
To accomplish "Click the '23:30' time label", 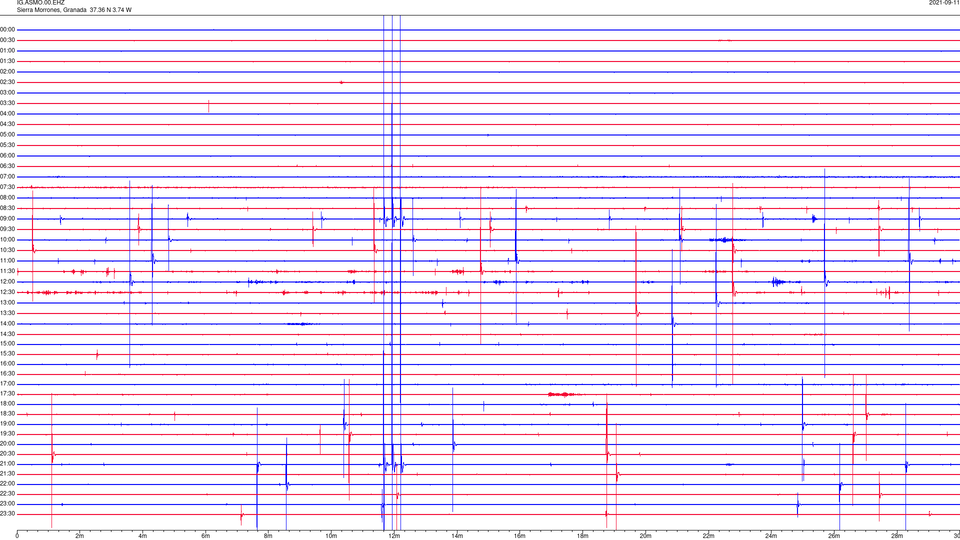I will [x=8, y=514].
